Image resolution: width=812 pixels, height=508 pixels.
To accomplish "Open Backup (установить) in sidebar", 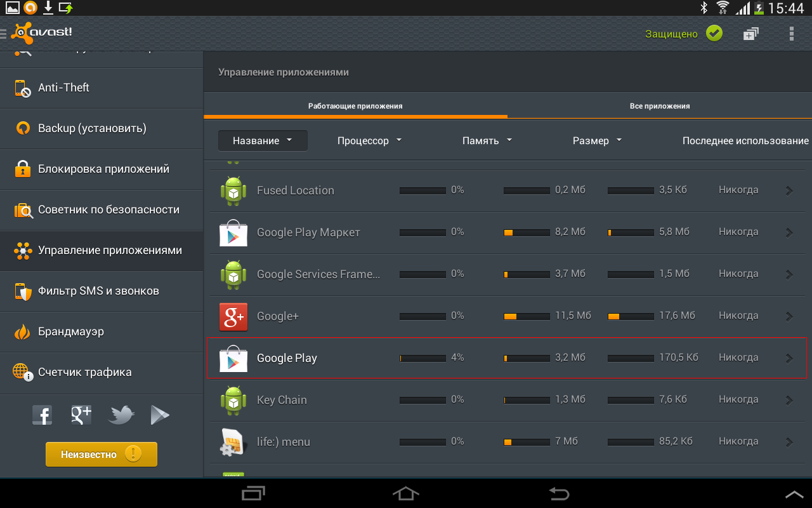I will pos(101,128).
